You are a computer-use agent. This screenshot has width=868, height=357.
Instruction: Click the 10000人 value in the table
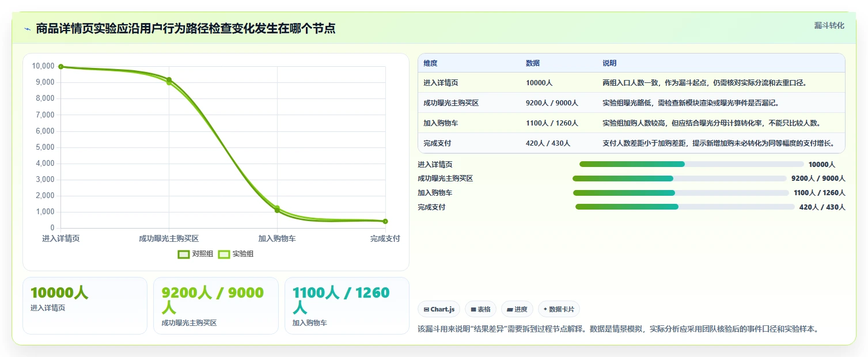(539, 83)
